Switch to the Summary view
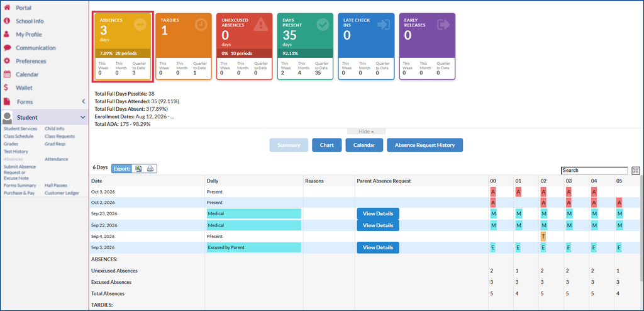This screenshot has width=644, height=311. tap(289, 145)
